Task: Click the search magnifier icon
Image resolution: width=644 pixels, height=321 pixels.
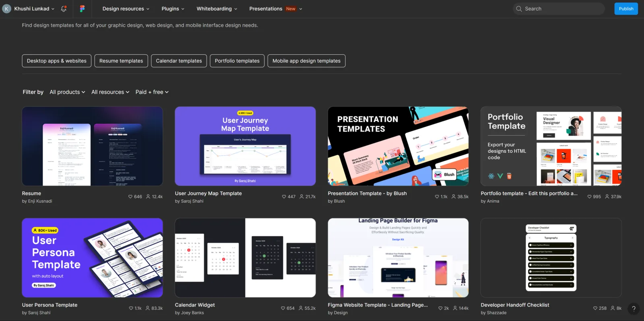Action: (519, 8)
